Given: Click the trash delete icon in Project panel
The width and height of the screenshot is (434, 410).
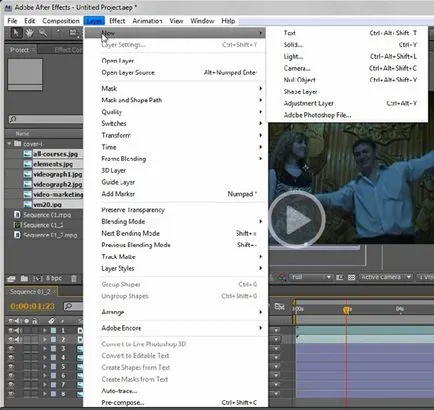Looking at the screenshot, I should tap(74, 278).
